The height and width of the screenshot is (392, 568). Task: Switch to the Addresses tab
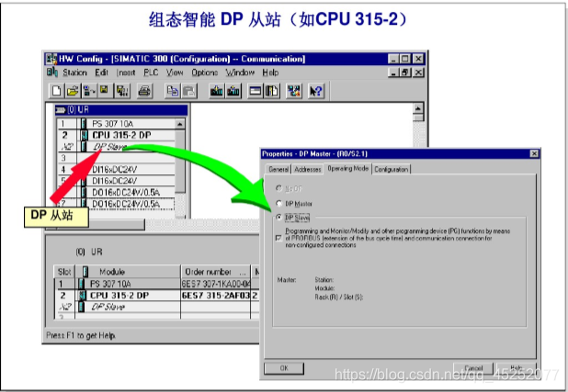tap(308, 169)
